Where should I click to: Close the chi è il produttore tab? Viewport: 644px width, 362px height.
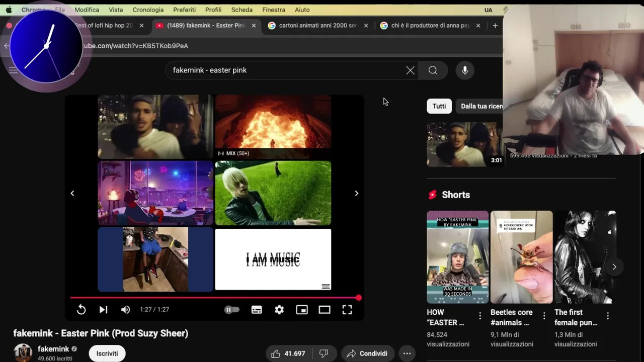(478, 25)
